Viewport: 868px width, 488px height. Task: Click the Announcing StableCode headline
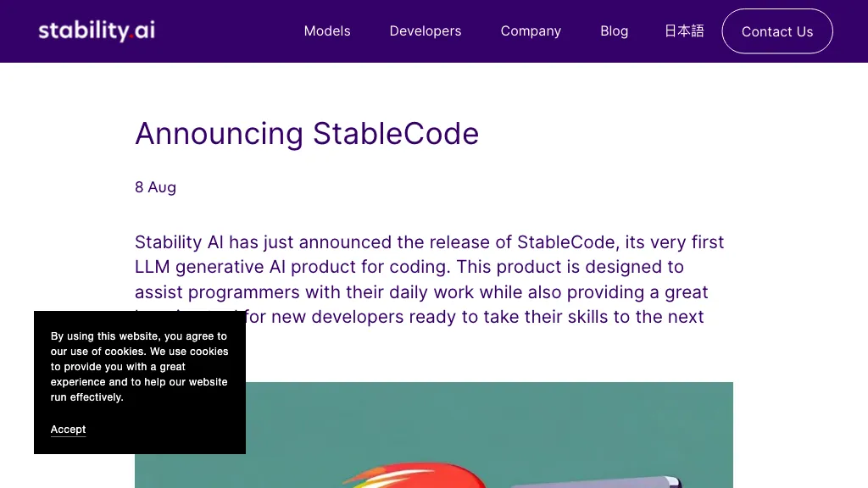[x=307, y=134]
